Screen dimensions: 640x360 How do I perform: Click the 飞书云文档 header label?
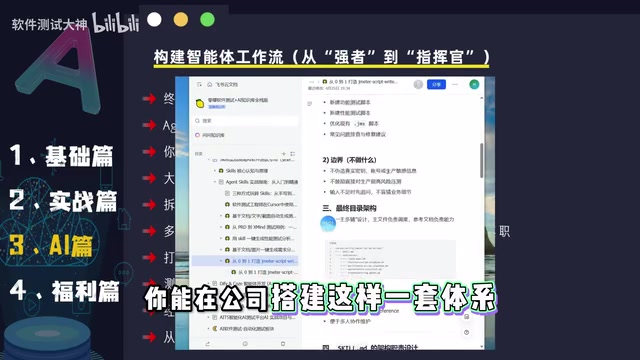[227, 84]
